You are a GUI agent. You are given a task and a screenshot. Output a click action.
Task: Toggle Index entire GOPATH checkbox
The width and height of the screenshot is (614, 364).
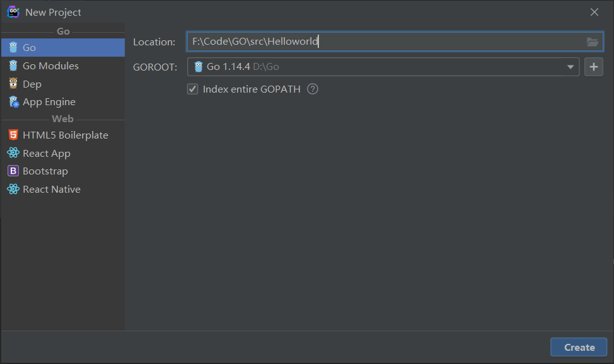193,89
